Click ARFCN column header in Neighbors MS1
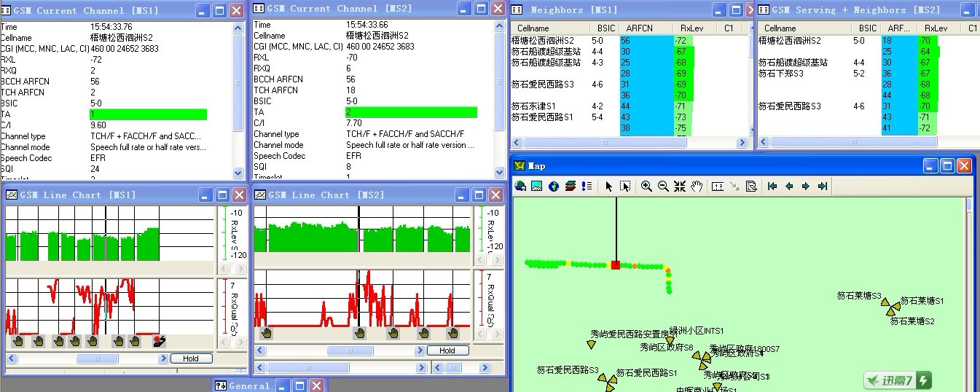Image resolution: width=980 pixels, height=392 pixels. tap(645, 28)
